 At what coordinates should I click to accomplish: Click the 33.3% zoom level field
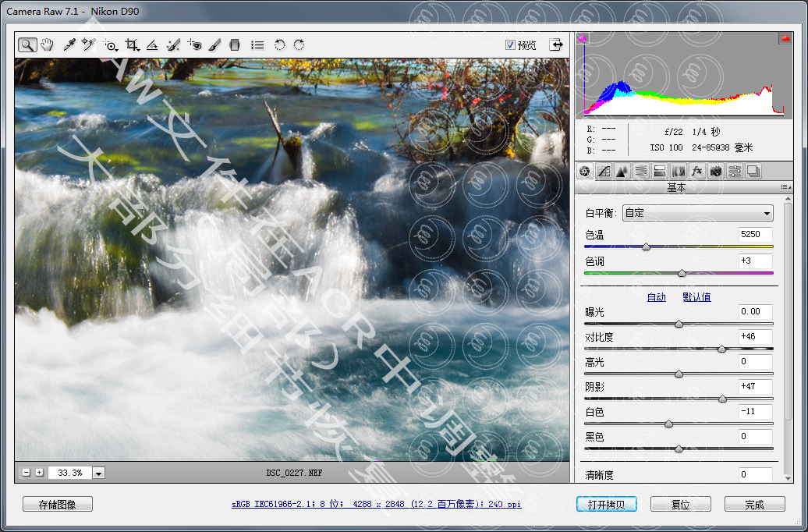pyautogui.click(x=70, y=473)
